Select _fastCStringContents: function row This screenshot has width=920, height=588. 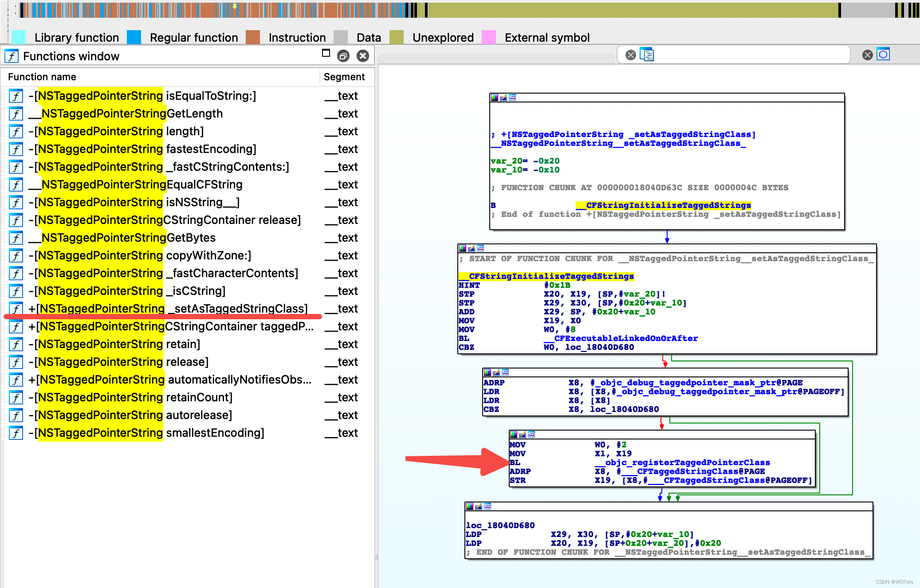point(188,167)
